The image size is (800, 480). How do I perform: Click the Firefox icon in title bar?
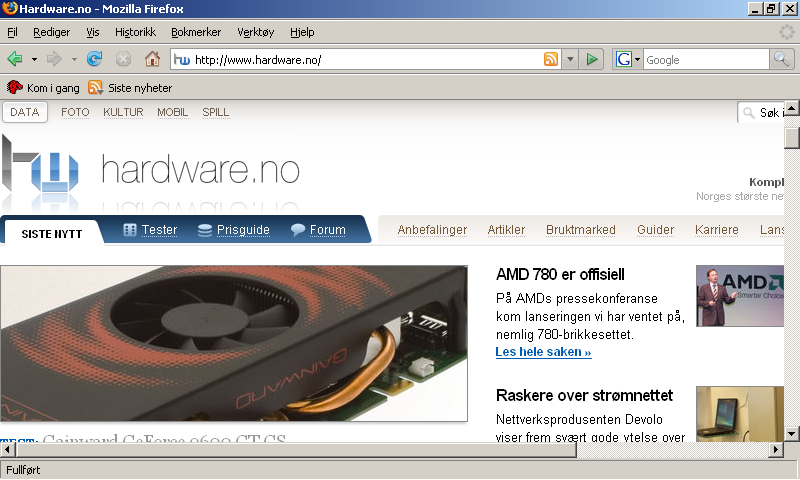coord(9,8)
